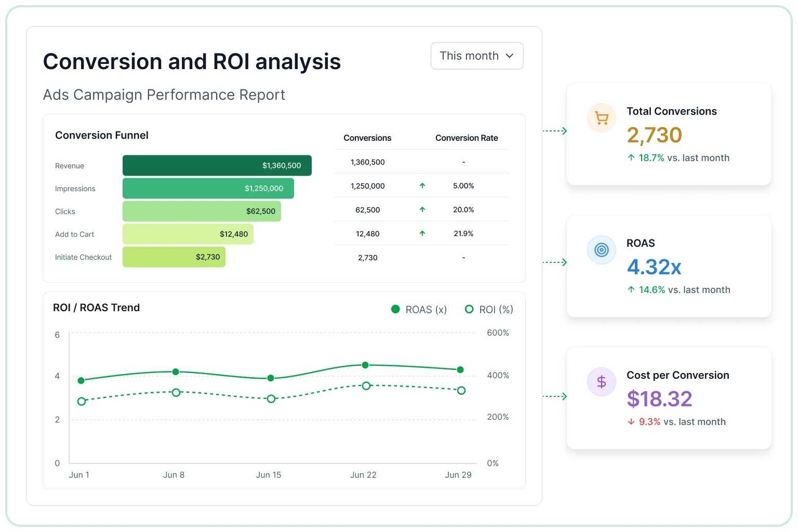The height and width of the screenshot is (532, 798).
Task: Click the Conversion Rate column header
Action: click(x=467, y=138)
